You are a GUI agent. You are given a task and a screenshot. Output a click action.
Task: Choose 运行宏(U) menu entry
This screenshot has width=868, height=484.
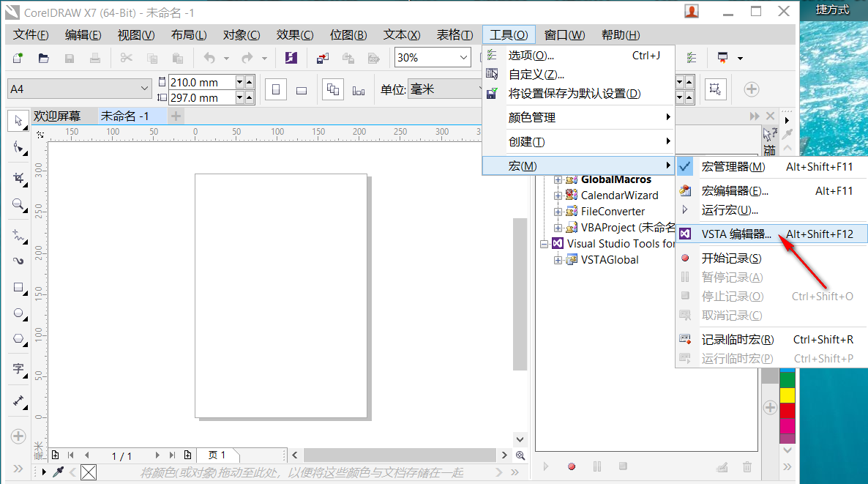(x=771, y=210)
